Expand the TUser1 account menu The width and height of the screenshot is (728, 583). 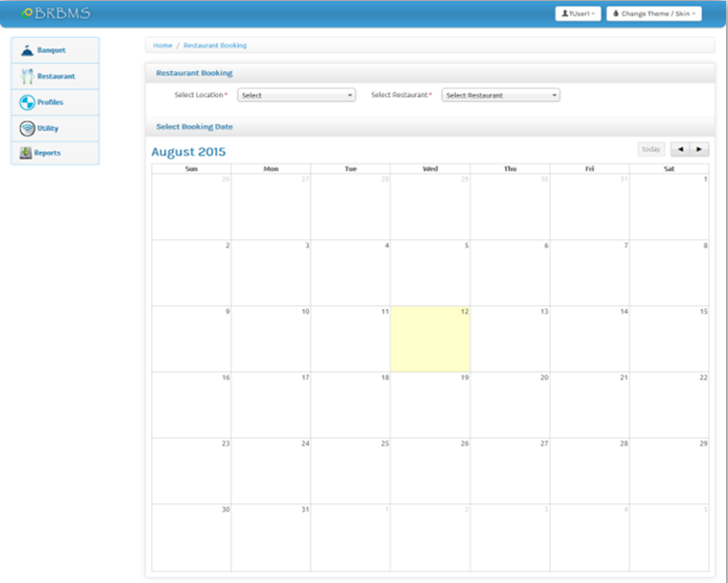point(577,14)
